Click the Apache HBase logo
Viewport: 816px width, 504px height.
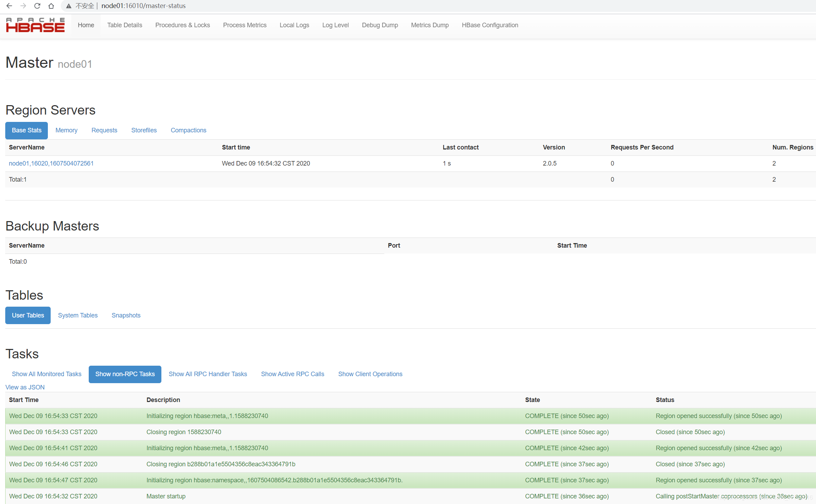pyautogui.click(x=35, y=25)
